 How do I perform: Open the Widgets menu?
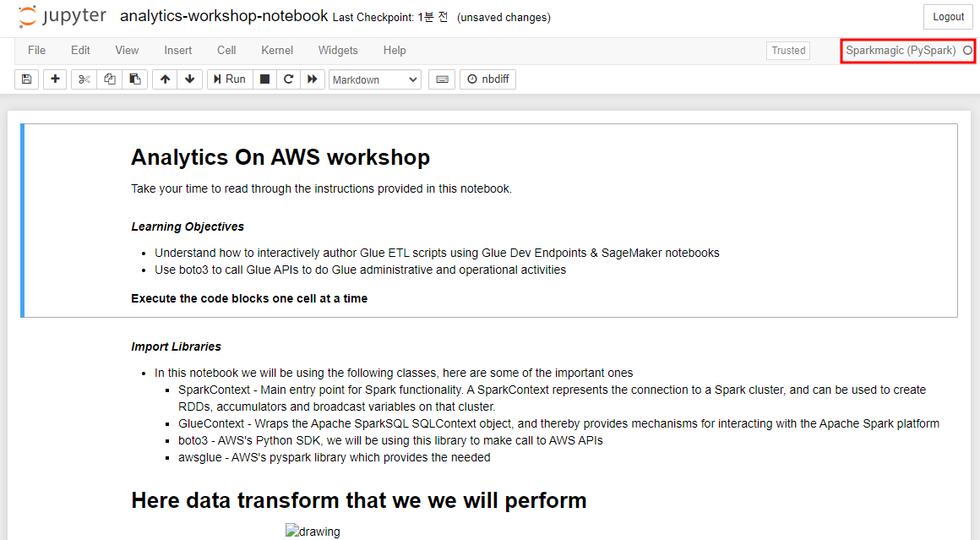pyautogui.click(x=338, y=51)
